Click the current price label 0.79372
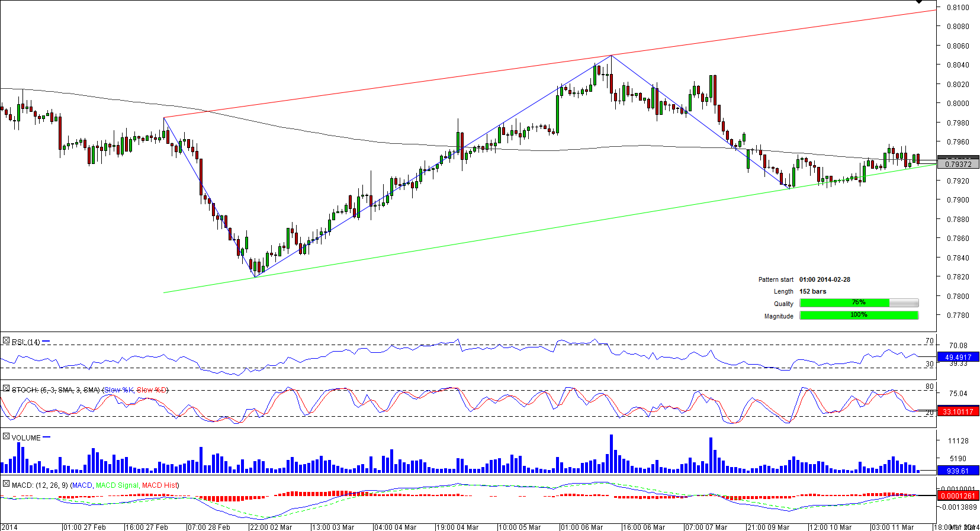The height and width of the screenshot is (531, 980). click(957, 164)
